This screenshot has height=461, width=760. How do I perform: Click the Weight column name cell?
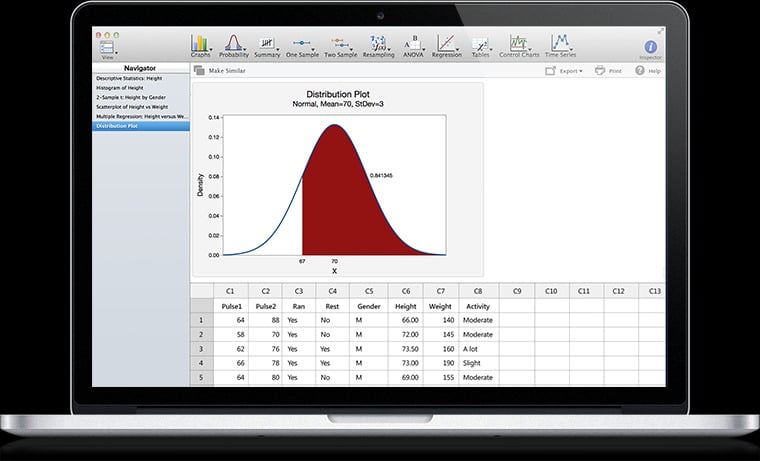pos(441,306)
